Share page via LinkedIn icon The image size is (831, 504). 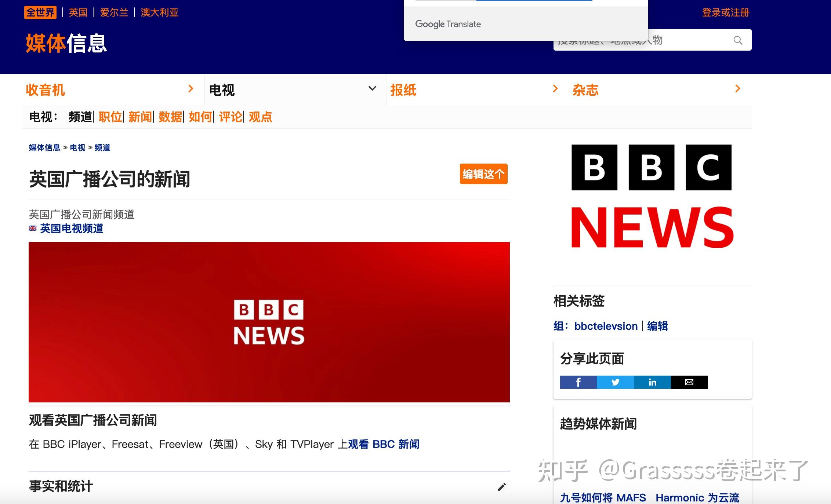[x=652, y=382]
